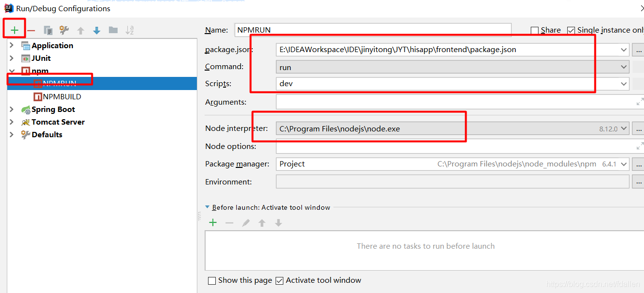Image resolution: width=644 pixels, height=293 pixels.
Task: Expand Arguments field editor
Action: pyautogui.click(x=640, y=102)
